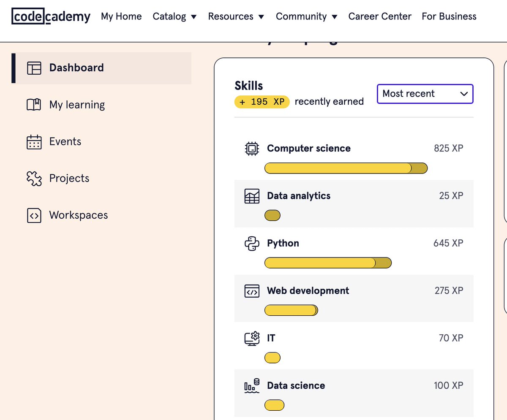Click the Web development progress bar
Image resolution: width=507 pixels, height=420 pixels.
point(291,311)
